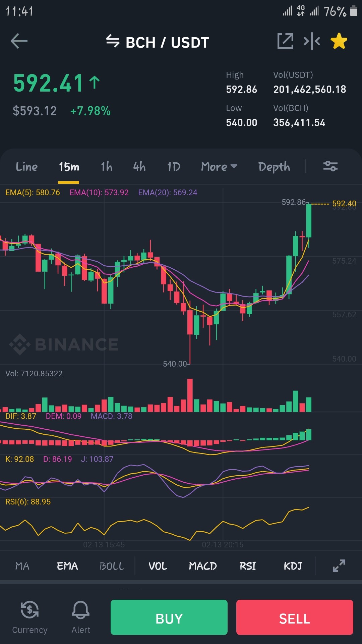Toggle the EMA indicator

coord(67,566)
